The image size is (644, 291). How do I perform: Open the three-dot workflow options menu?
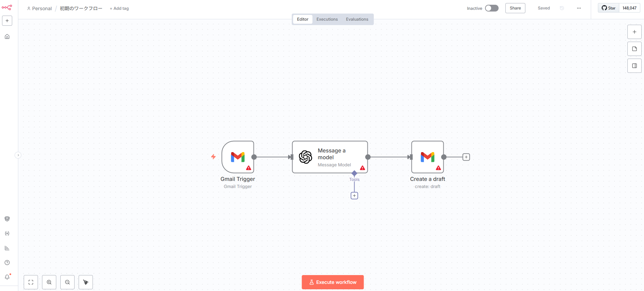pos(579,8)
